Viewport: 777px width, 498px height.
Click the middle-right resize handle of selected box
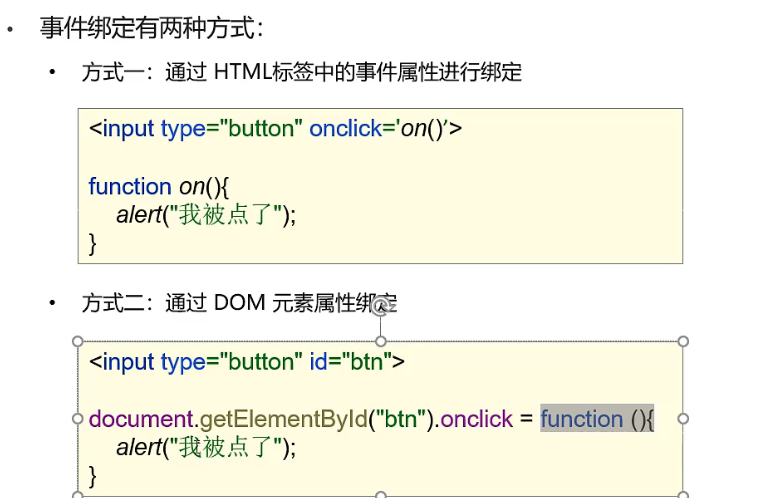[683, 418]
